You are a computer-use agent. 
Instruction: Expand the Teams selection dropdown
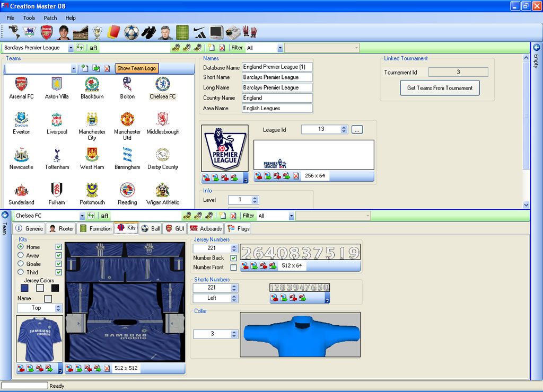[x=73, y=69]
